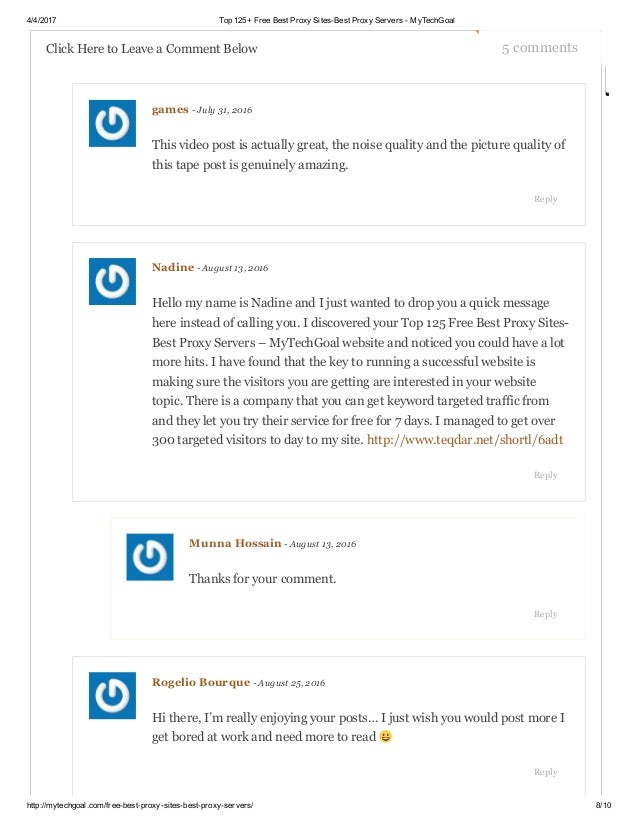Viewport: 638px width, 826px height.
Task: Click the 5 comments counter
Action: [539, 48]
